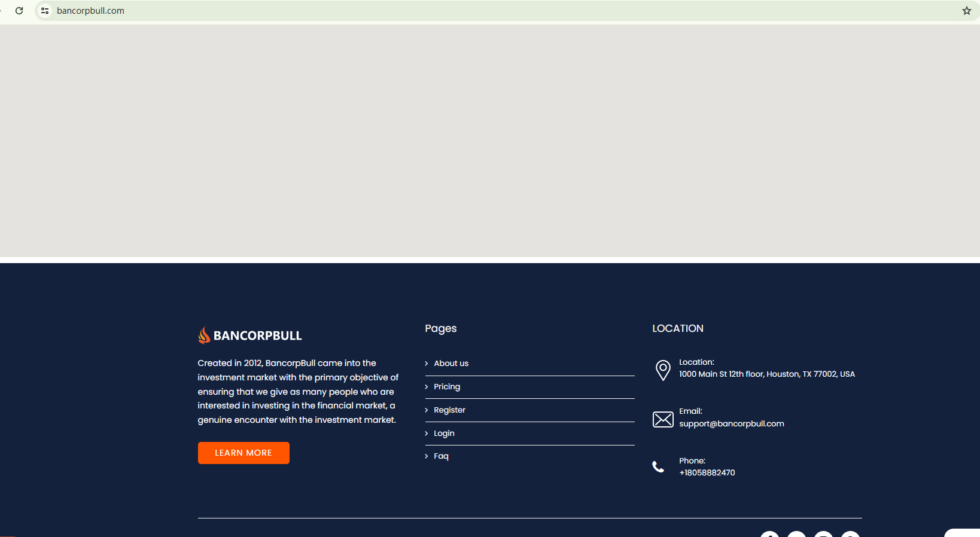
Task: Open the Facebook social icon in footer
Action: [x=769, y=534]
